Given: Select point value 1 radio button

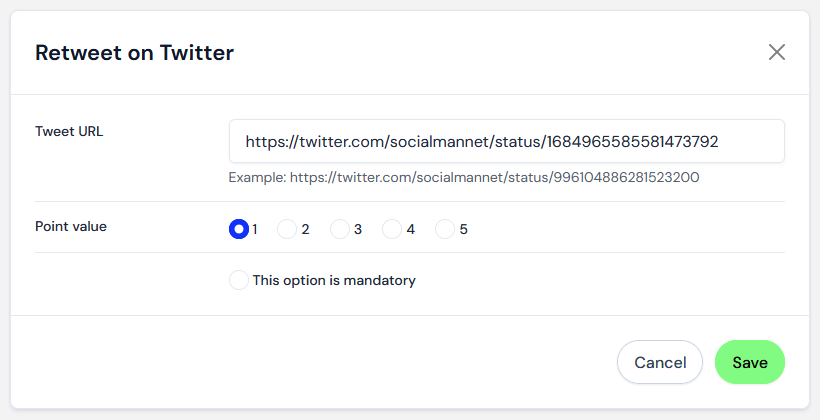Looking at the screenshot, I should (238, 229).
